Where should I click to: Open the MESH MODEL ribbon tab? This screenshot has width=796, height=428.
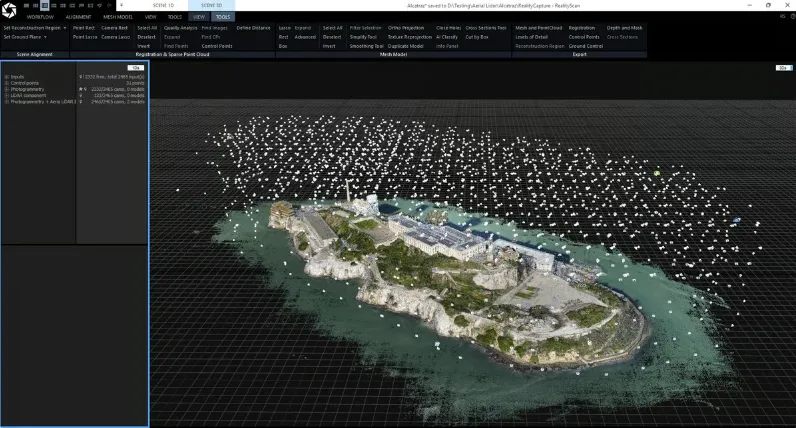[118, 17]
